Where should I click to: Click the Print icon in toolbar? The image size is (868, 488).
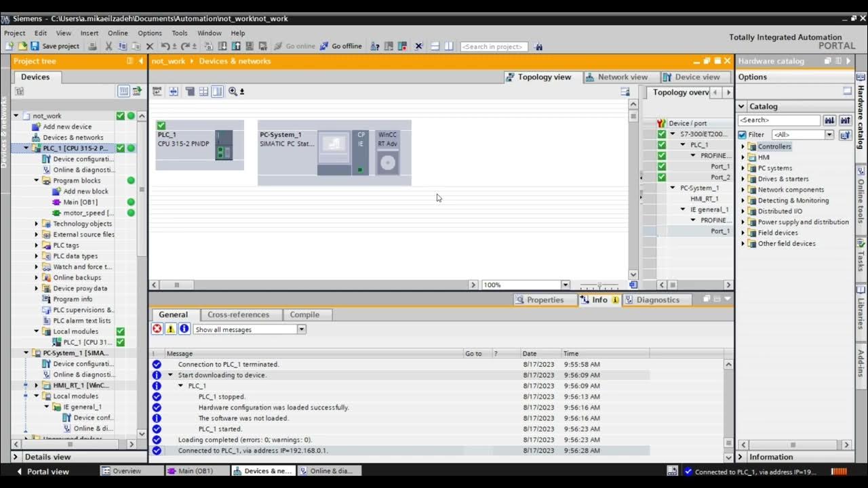[x=93, y=46]
